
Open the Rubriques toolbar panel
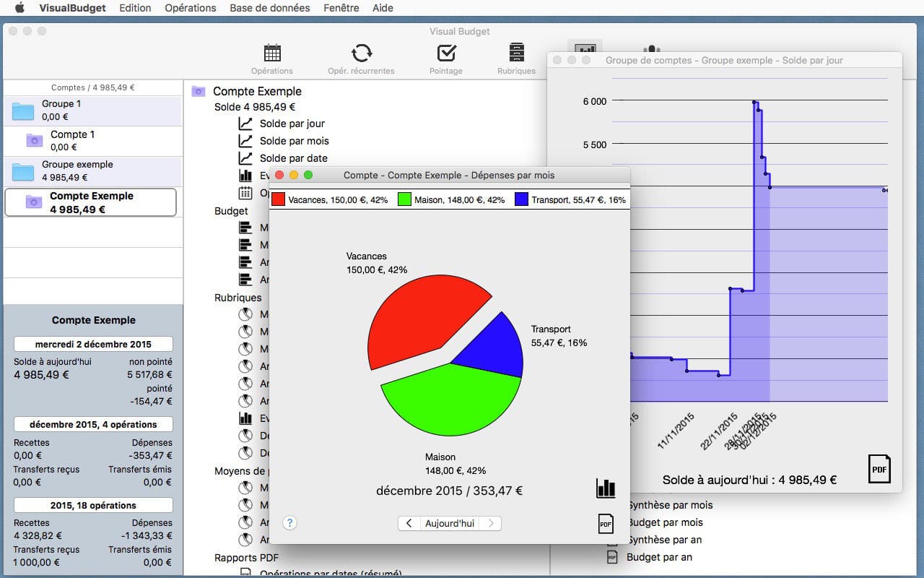tap(515, 58)
